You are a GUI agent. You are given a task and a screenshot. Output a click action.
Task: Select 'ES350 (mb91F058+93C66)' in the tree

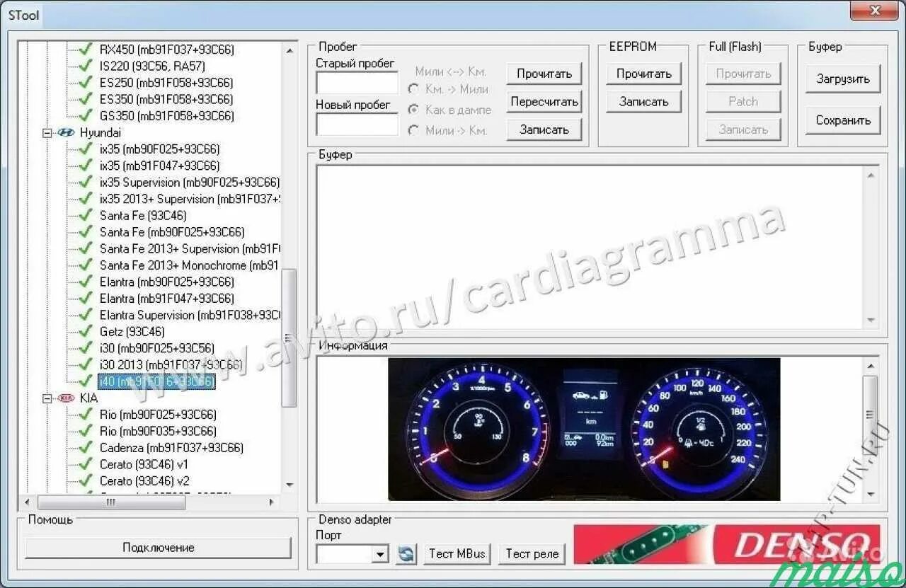[x=166, y=99]
